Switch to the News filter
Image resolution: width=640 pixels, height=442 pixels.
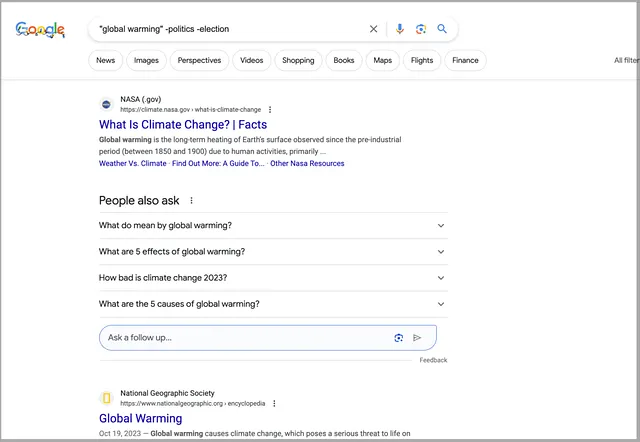pyautogui.click(x=105, y=60)
